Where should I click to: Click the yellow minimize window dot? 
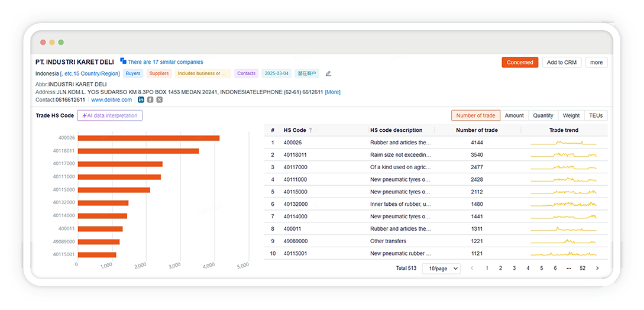52,43
